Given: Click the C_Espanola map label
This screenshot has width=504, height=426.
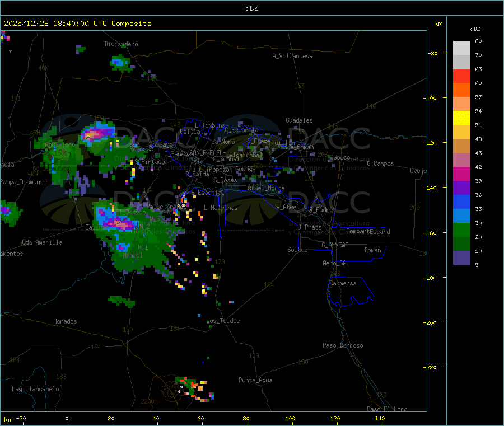Looking at the screenshot, I should coord(241,130).
